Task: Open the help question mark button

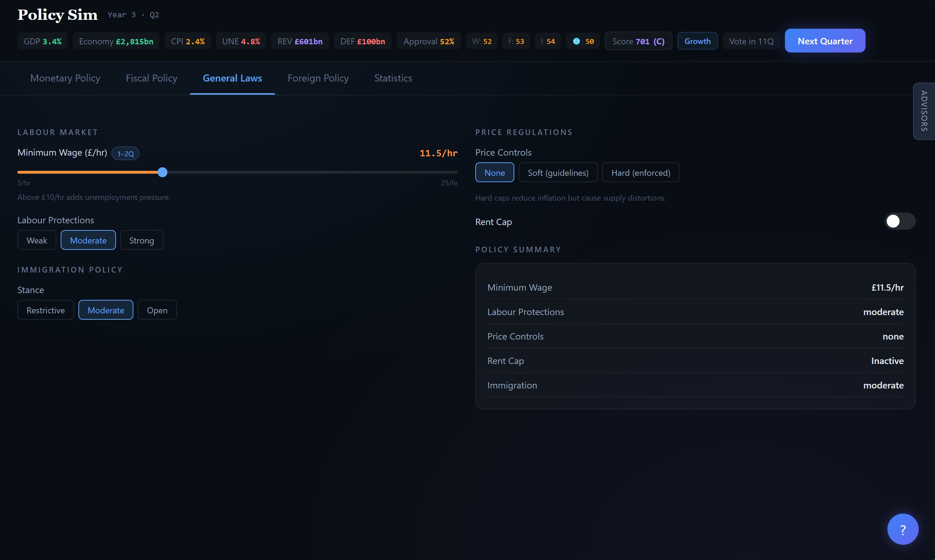Action: pos(902,529)
